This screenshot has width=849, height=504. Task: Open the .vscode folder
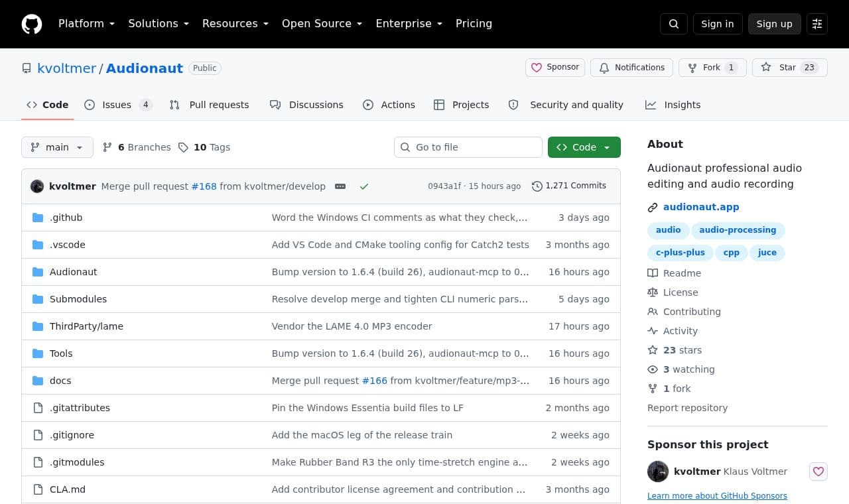(x=68, y=245)
